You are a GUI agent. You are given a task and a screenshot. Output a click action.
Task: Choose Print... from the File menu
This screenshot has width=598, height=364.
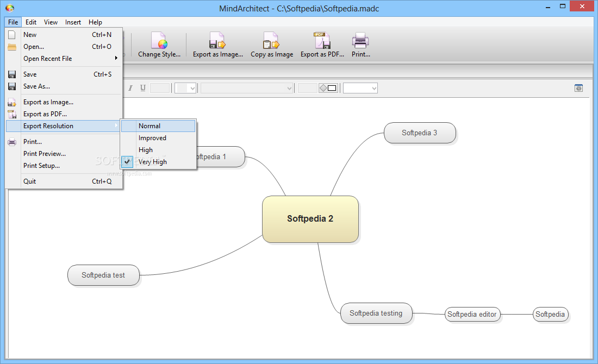point(64,142)
